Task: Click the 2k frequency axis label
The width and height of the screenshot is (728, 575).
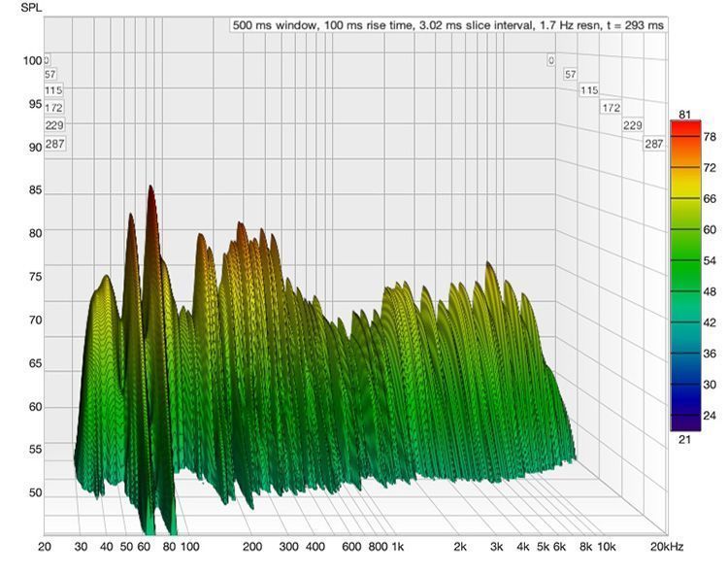Action: [x=460, y=547]
